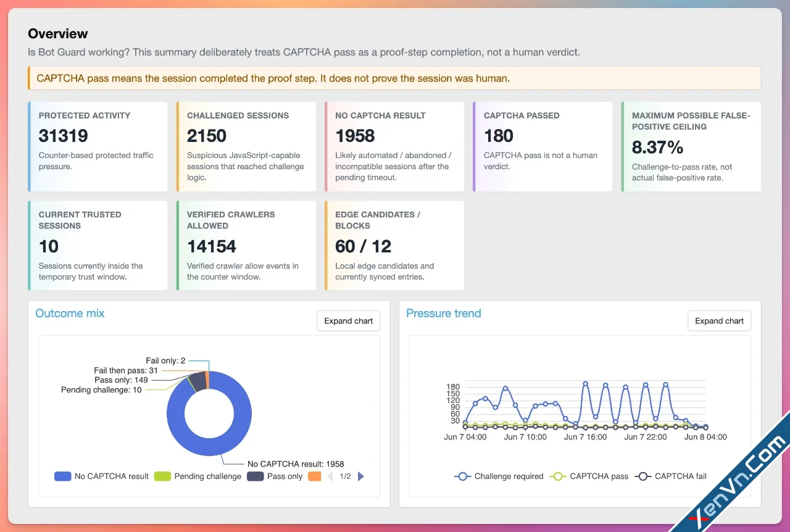Select the CAPTCHA Passed value 180
Viewport: 790px width, 532px height.
coord(499,136)
